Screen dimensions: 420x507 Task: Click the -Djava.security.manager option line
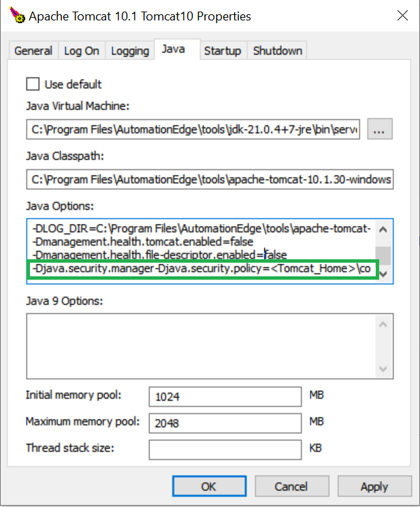coord(203,269)
